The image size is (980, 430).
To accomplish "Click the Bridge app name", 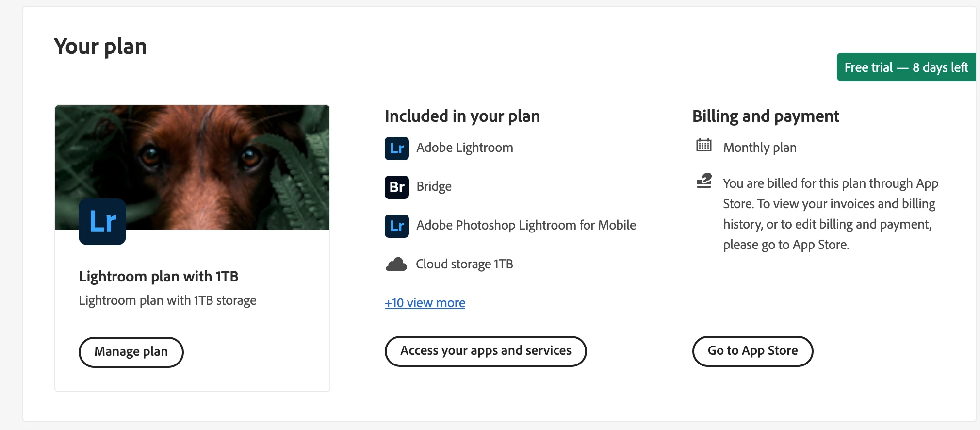I will point(434,187).
